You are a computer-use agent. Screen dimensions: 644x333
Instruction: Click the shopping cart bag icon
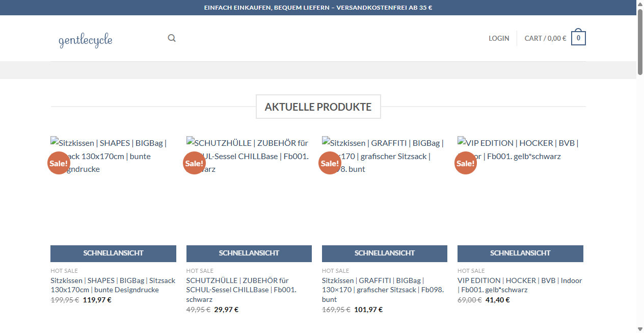[x=578, y=37]
